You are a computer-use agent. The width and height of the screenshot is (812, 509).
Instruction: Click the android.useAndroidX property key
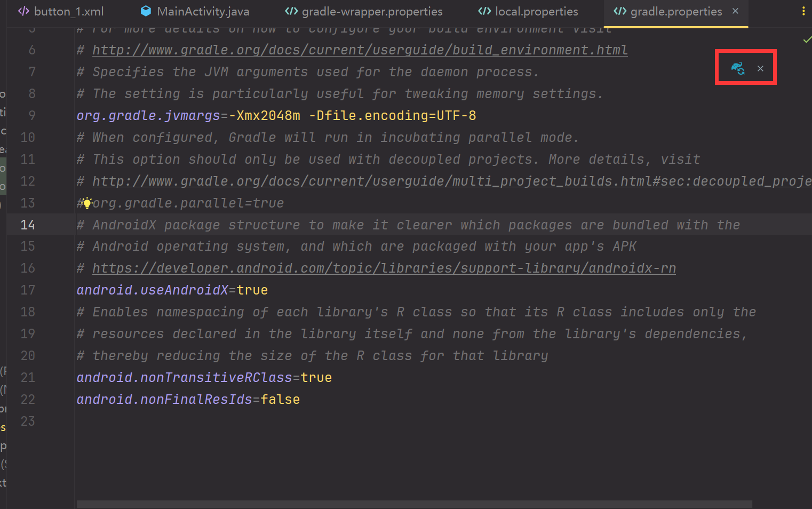coord(153,290)
